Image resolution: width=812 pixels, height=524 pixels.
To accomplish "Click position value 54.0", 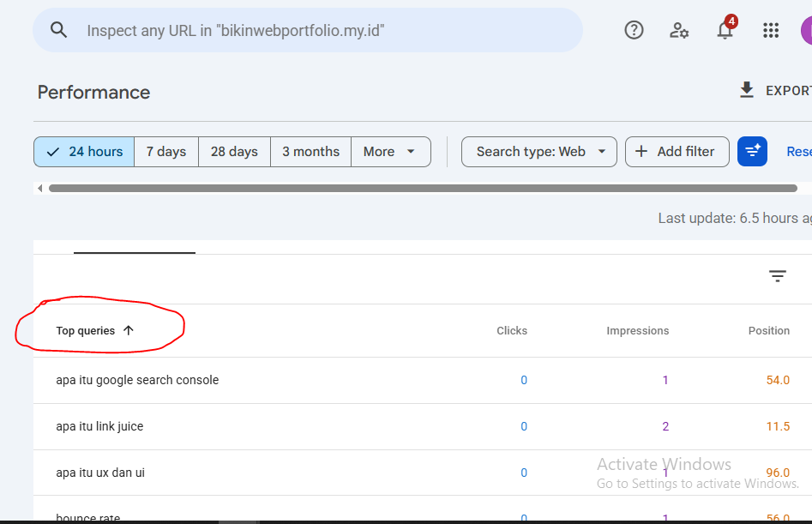I will [x=778, y=380].
